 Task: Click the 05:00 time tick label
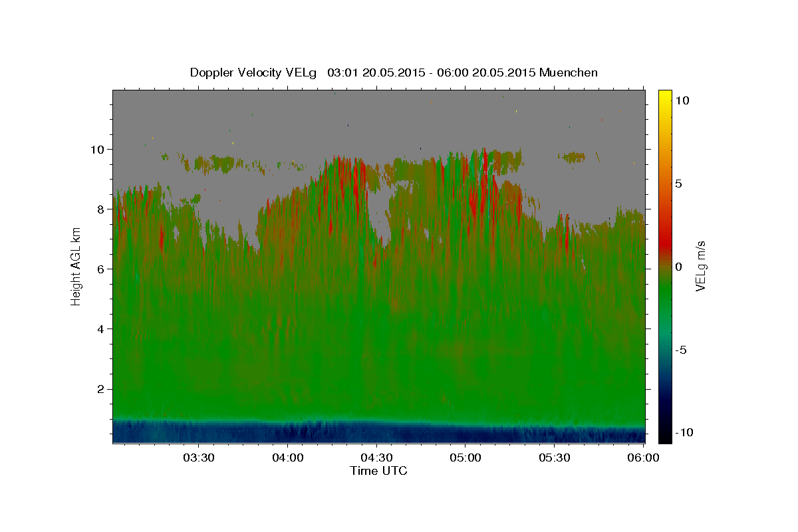click(x=465, y=458)
